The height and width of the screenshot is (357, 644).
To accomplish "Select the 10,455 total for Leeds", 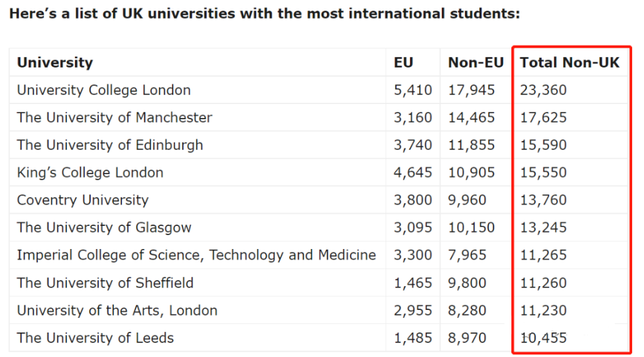I will [543, 338].
